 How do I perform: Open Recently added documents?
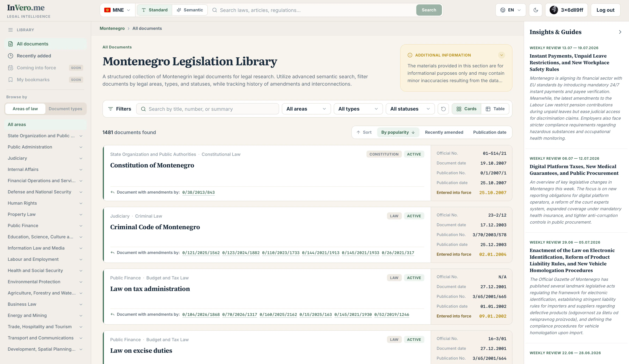click(x=45, y=56)
